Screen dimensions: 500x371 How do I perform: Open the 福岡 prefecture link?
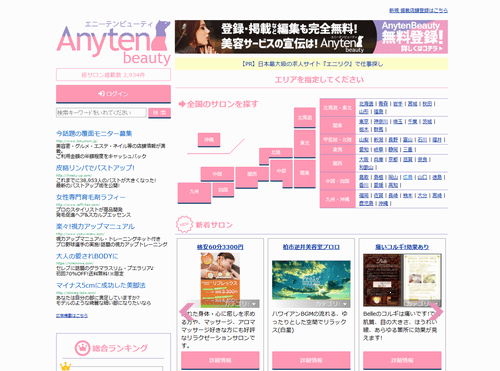tap(364, 196)
